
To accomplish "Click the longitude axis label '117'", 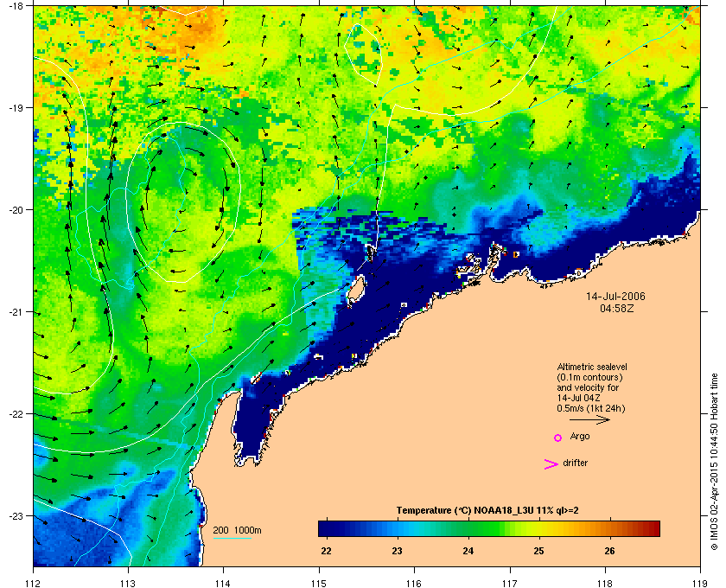I will tap(510, 584).
